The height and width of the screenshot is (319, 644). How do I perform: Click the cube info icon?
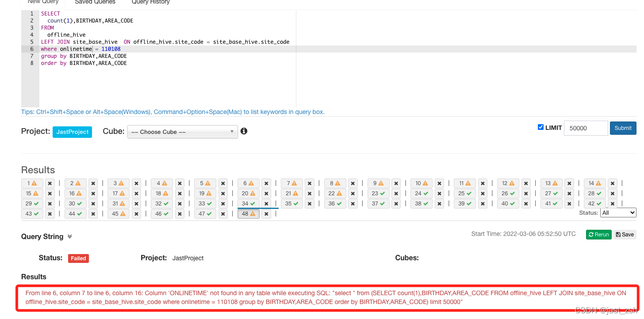[244, 131]
